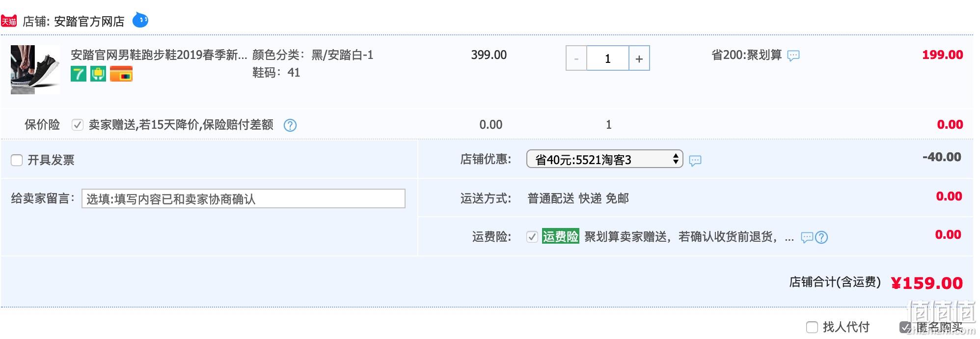This screenshot has height=339, width=980.
Task: Click the 店铺合计(含运费) label
Action: click(x=835, y=282)
